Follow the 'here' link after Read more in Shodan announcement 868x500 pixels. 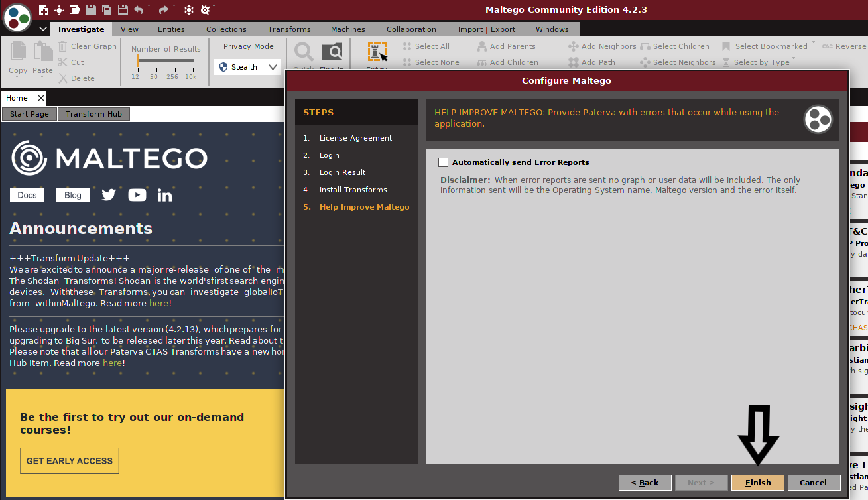click(x=158, y=303)
